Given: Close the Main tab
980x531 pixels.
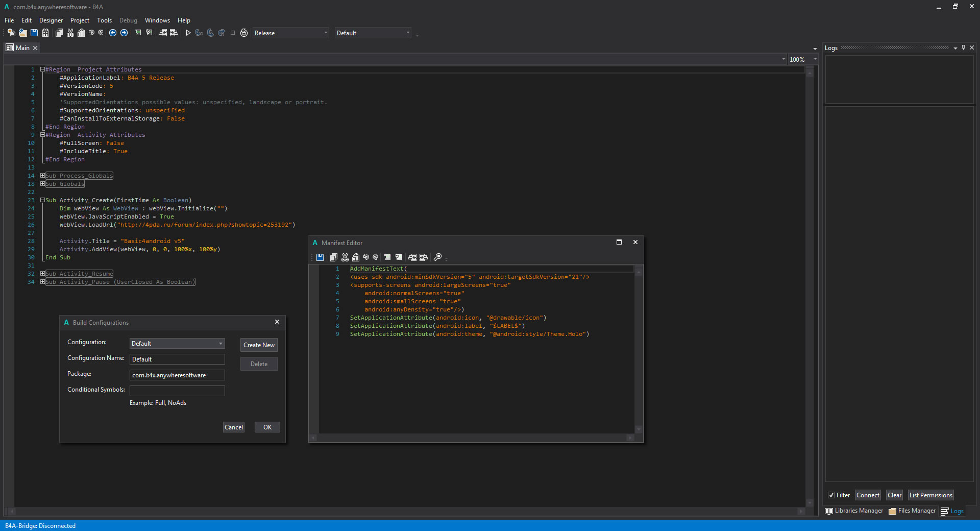Looking at the screenshot, I should coord(35,47).
